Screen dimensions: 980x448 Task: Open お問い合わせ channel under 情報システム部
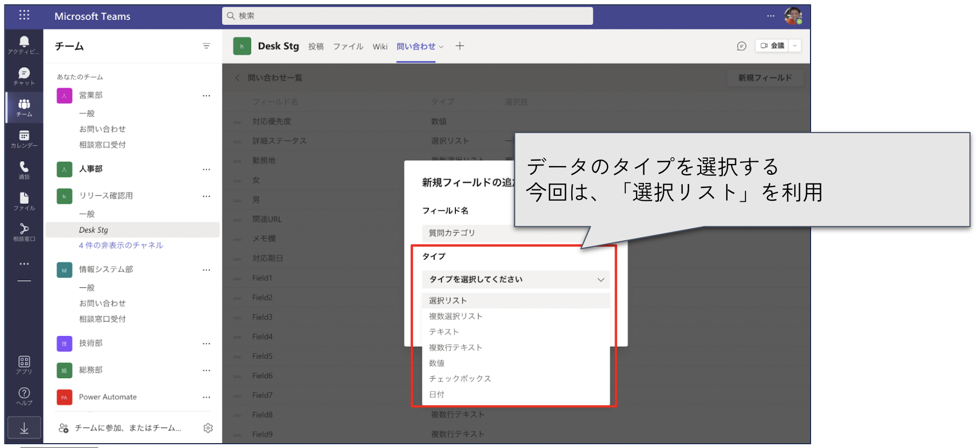click(102, 304)
